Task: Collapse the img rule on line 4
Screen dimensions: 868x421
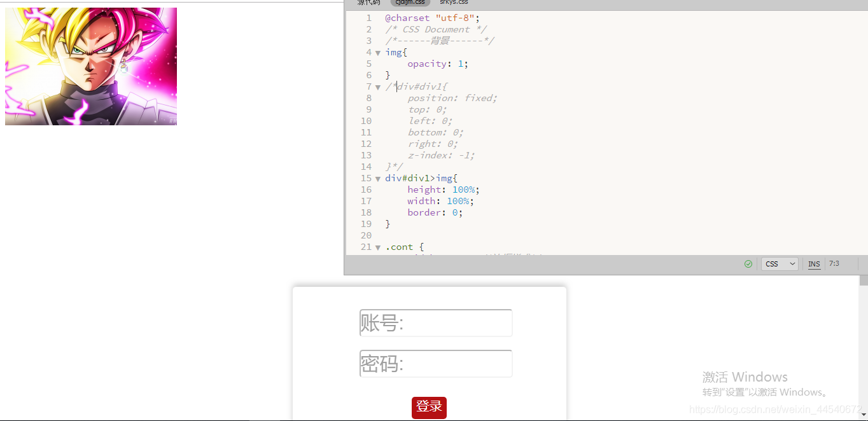Action: [378, 53]
